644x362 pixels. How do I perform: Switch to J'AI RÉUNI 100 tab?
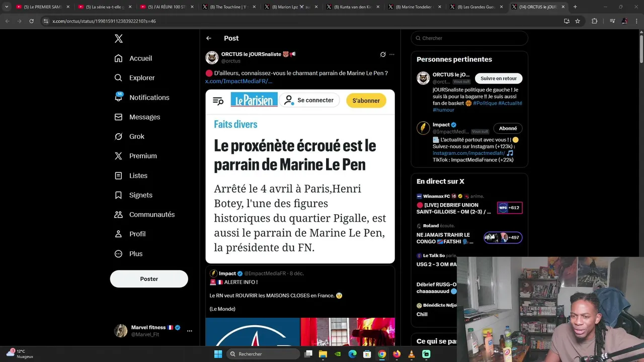(x=167, y=7)
